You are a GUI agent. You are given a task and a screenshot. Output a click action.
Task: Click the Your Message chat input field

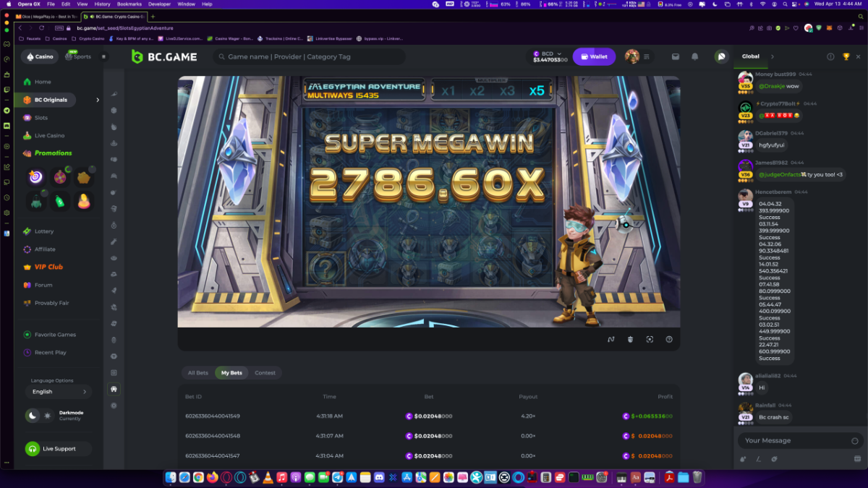tap(792, 440)
